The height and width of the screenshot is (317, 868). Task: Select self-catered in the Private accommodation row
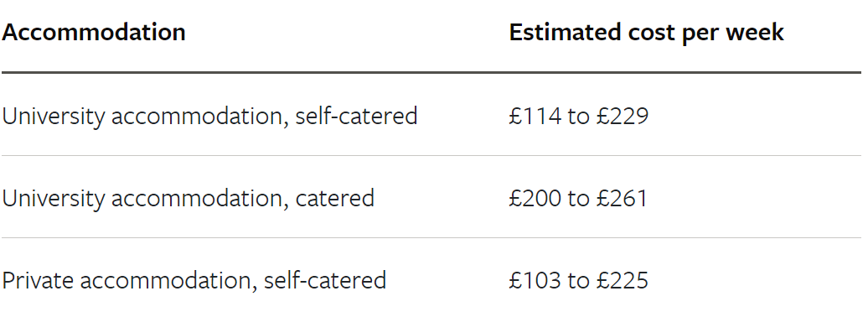click(x=325, y=280)
